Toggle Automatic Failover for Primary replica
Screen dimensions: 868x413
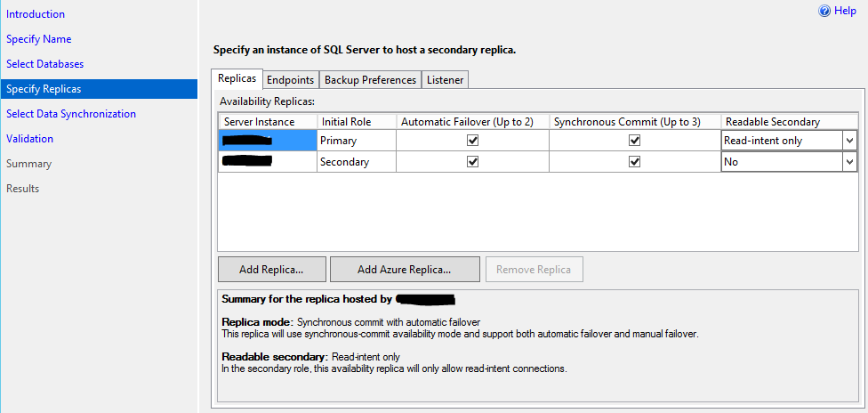point(473,141)
